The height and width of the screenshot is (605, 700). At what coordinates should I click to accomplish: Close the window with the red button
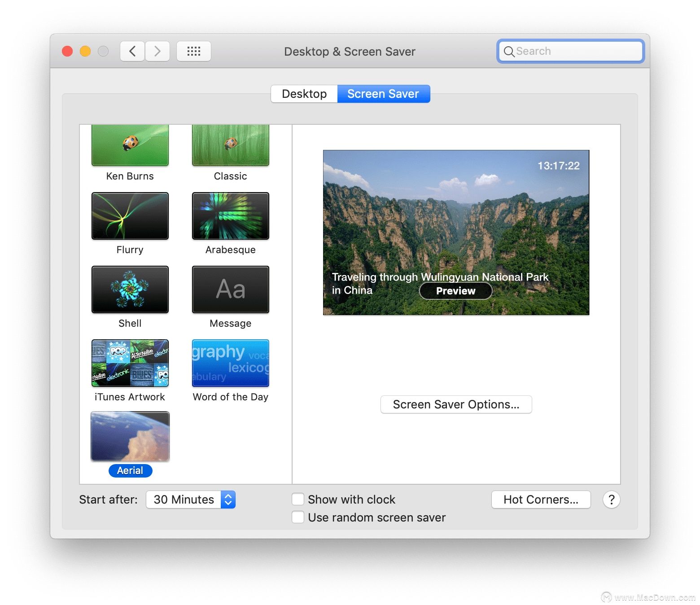pyautogui.click(x=67, y=51)
